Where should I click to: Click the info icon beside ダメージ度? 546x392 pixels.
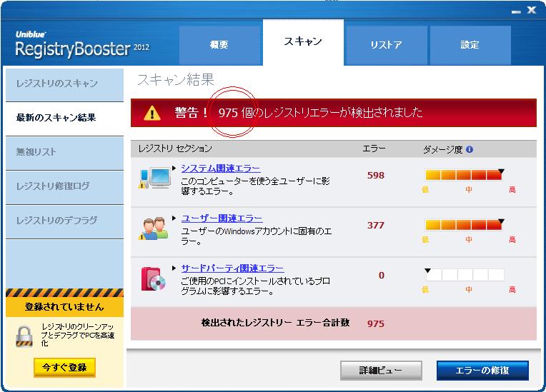pos(470,149)
